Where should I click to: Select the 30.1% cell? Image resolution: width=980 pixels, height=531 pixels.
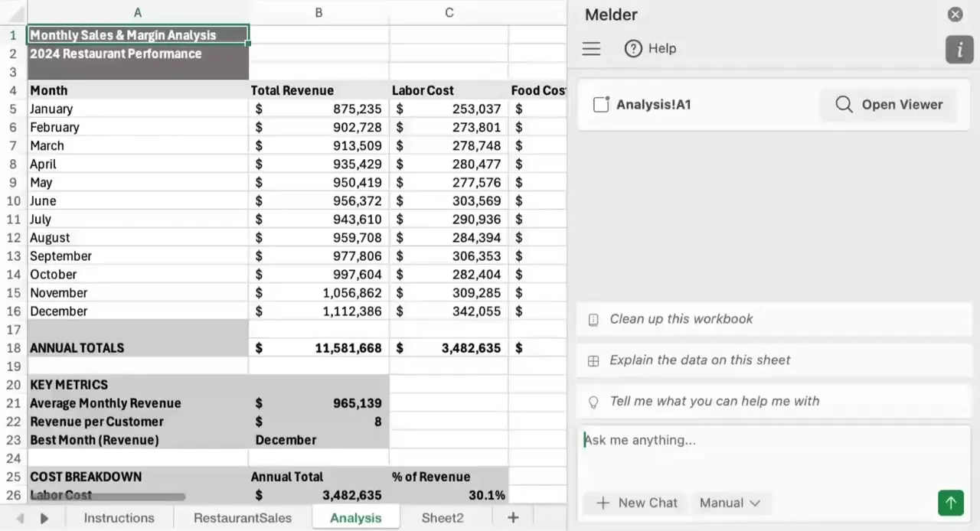click(449, 495)
